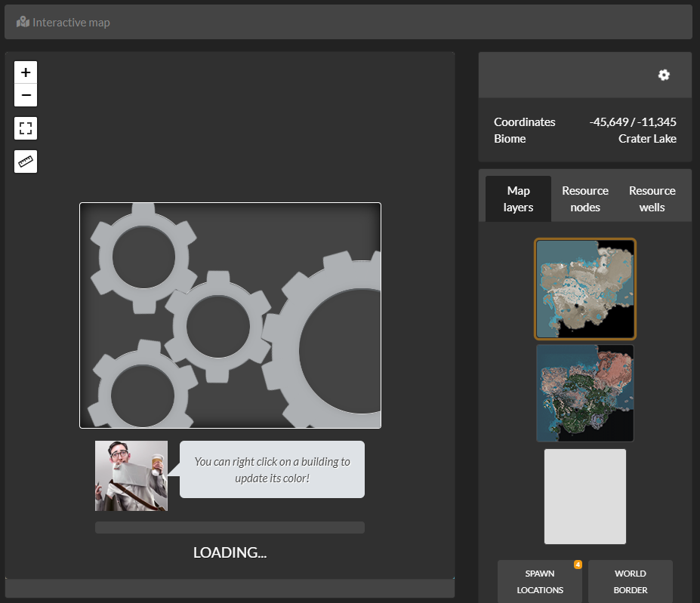Click the Crater Lake biome label
700x603 pixels.
(x=647, y=139)
